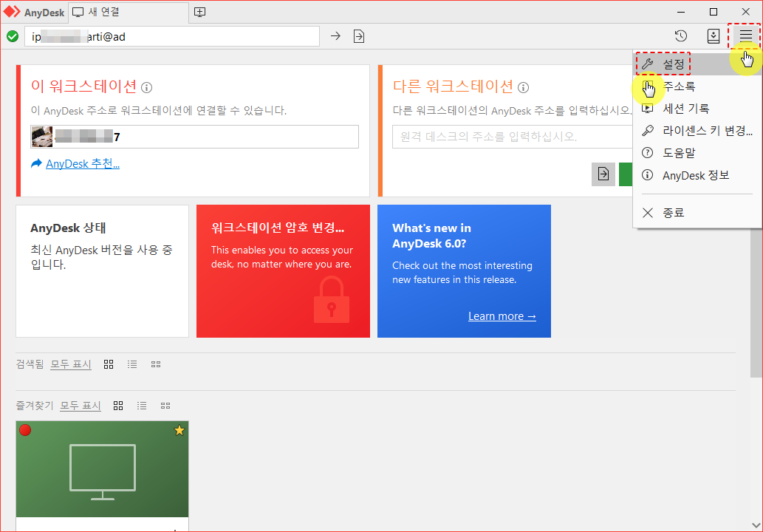Choose 라이센스 키 변경 menu entry
Image resolution: width=763 pixels, height=532 pixels.
pos(697,131)
